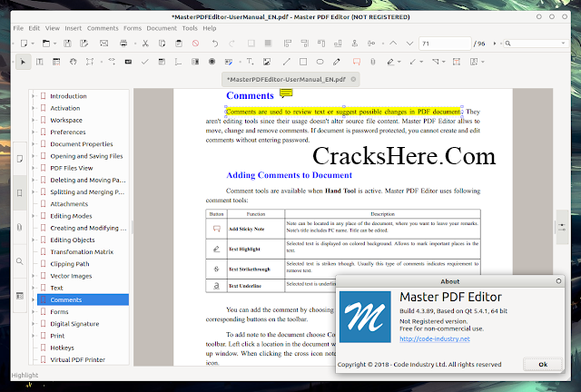Activate the Select arrow tool
The image size is (581, 392).
pyautogui.click(x=23, y=62)
